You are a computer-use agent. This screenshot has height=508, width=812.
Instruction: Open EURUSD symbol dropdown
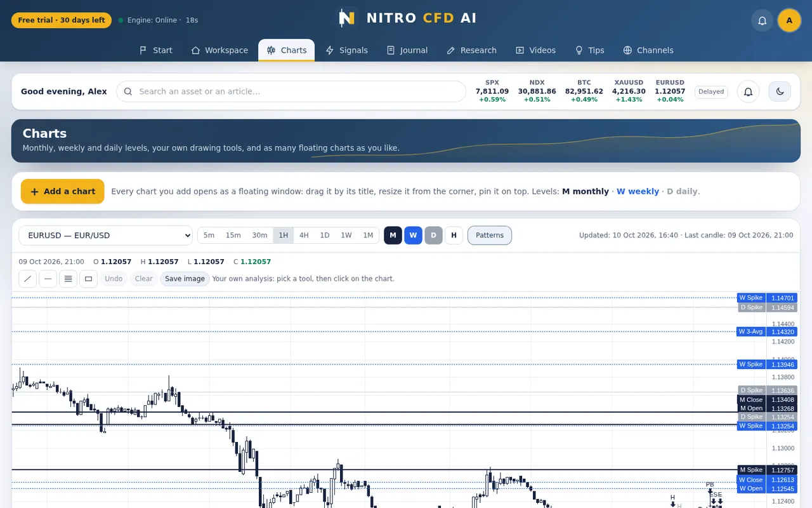pos(105,236)
